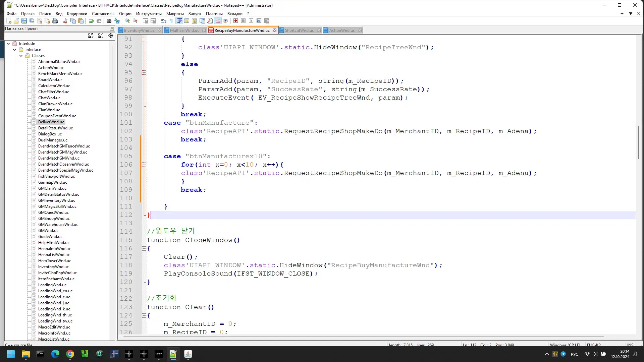Image resolution: width=644 pixels, height=362 pixels.
Task: Click the Copy toolbar icon
Action: 73,21
